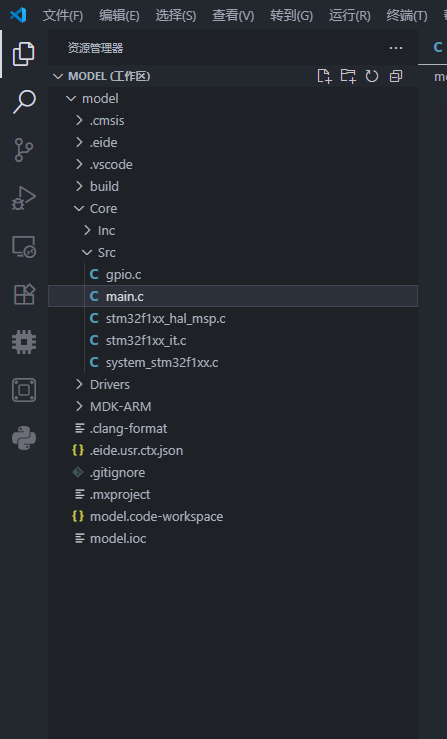Open the 终端(T) menu
Image resolution: width=447 pixels, height=739 pixels.
(407, 16)
